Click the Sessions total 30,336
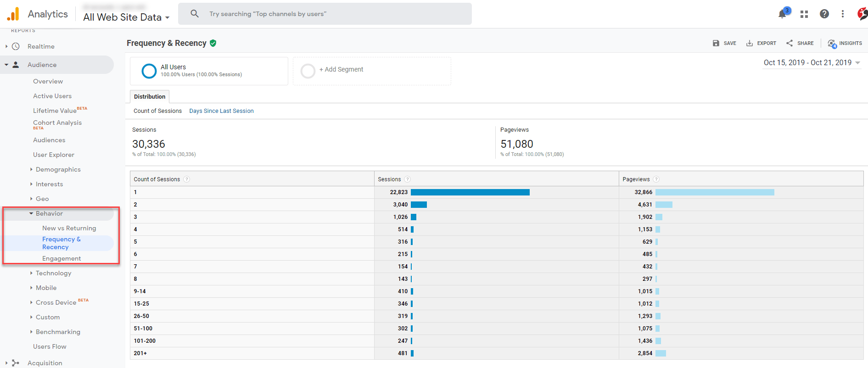 coord(149,144)
